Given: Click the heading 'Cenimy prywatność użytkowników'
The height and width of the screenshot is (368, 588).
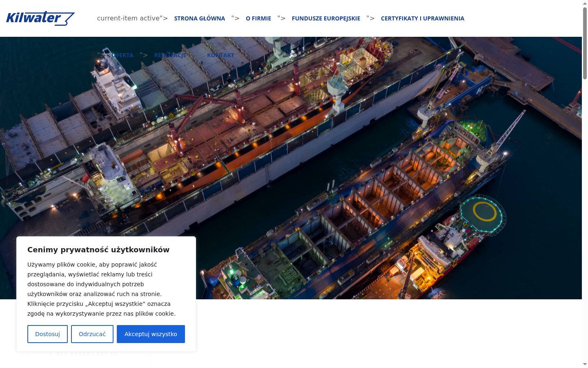Looking at the screenshot, I should tap(98, 250).
